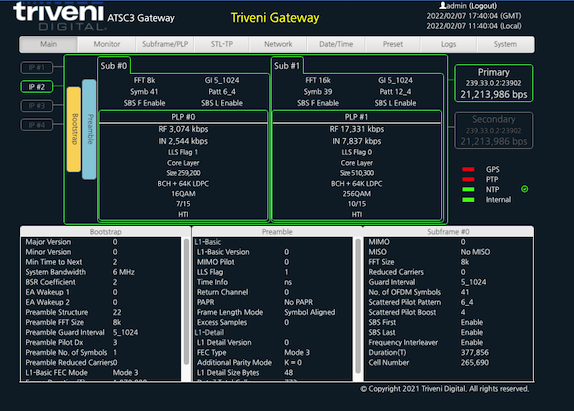This screenshot has height=411, width=574.
Task: Click the blue Preamble block
Action: 89,129
